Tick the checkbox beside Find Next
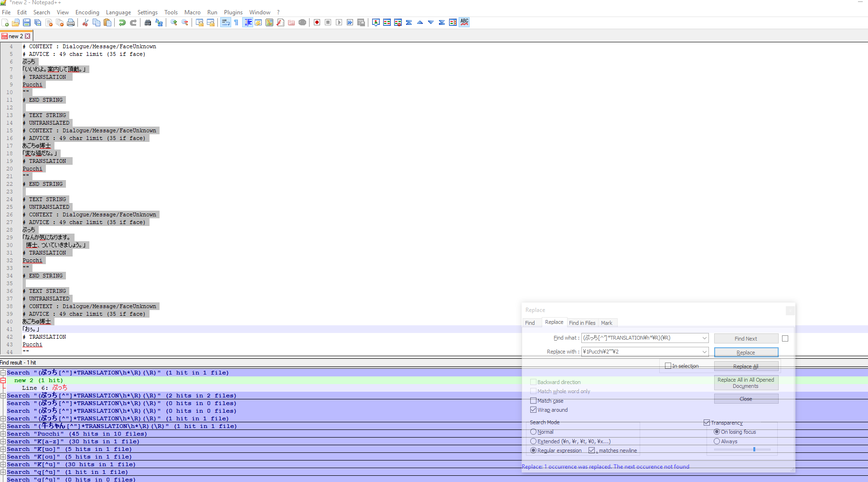Image resolution: width=868 pixels, height=482 pixels. point(785,339)
